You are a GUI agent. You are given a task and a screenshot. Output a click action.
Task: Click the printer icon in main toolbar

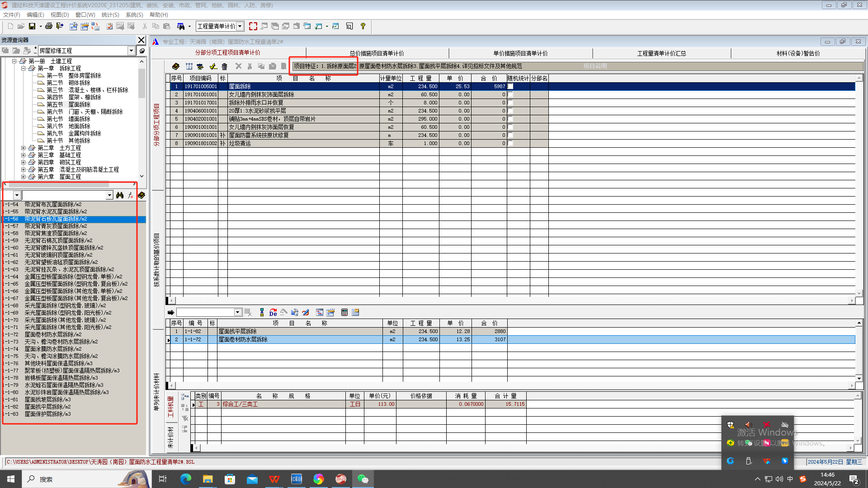tap(49, 26)
